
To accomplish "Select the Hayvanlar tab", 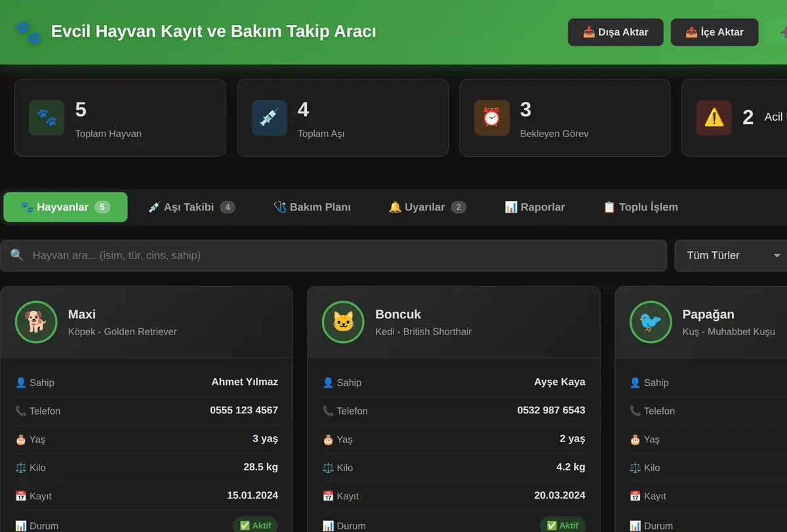I will coord(66,207).
